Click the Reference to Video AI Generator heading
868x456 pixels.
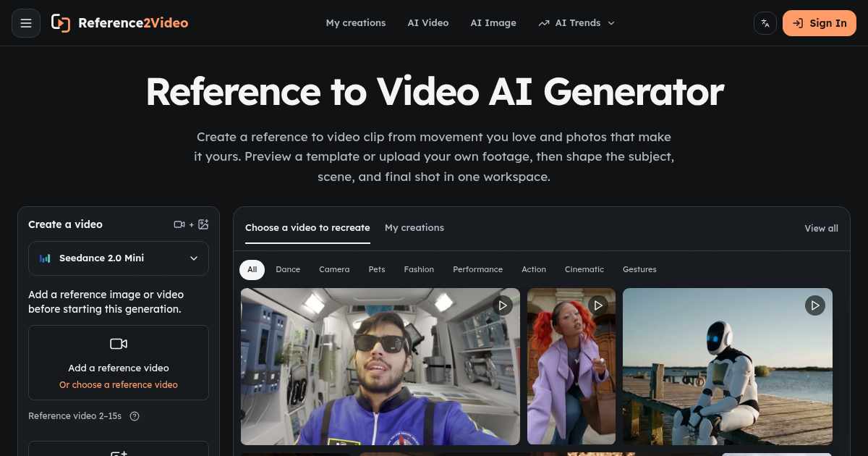[435, 92]
